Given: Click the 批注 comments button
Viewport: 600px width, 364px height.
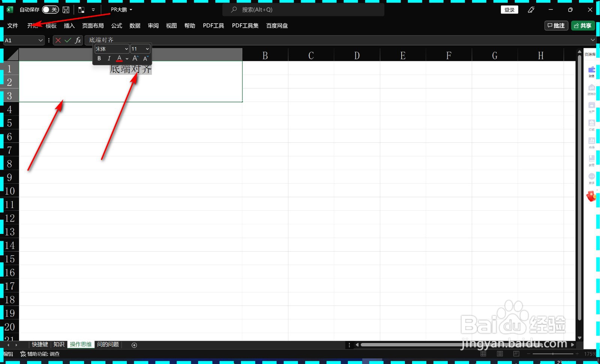Looking at the screenshot, I should pyautogui.click(x=556, y=25).
